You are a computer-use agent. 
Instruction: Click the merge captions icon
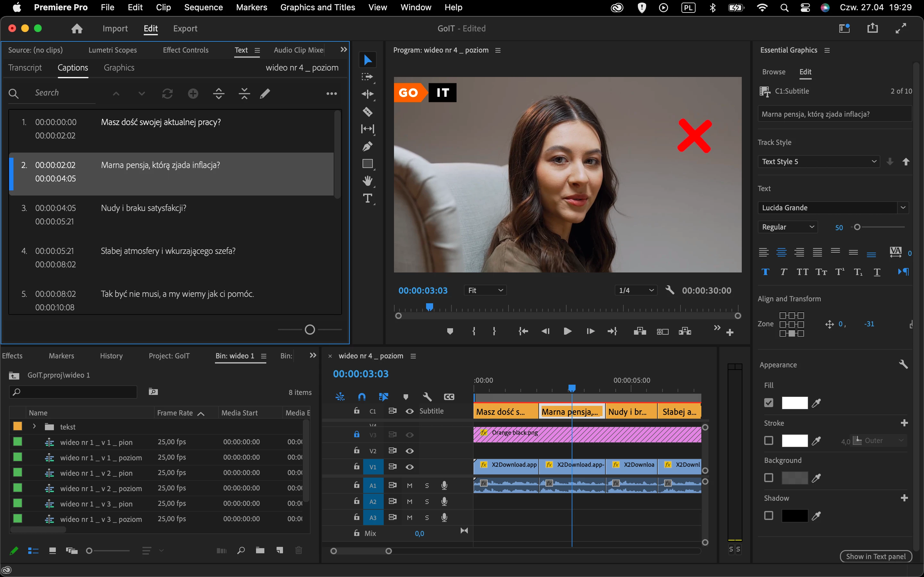(x=244, y=94)
